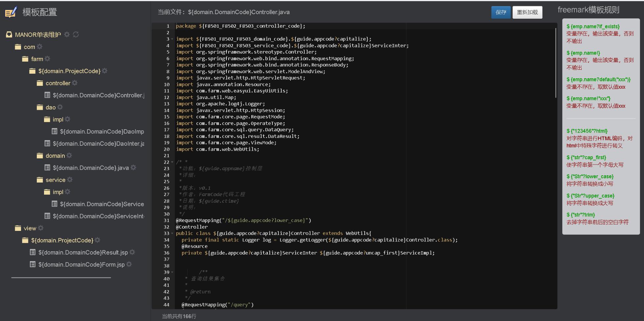
Task: Click gear next to ${domain.DomainCode}Form.jsp
Action: tap(129, 264)
